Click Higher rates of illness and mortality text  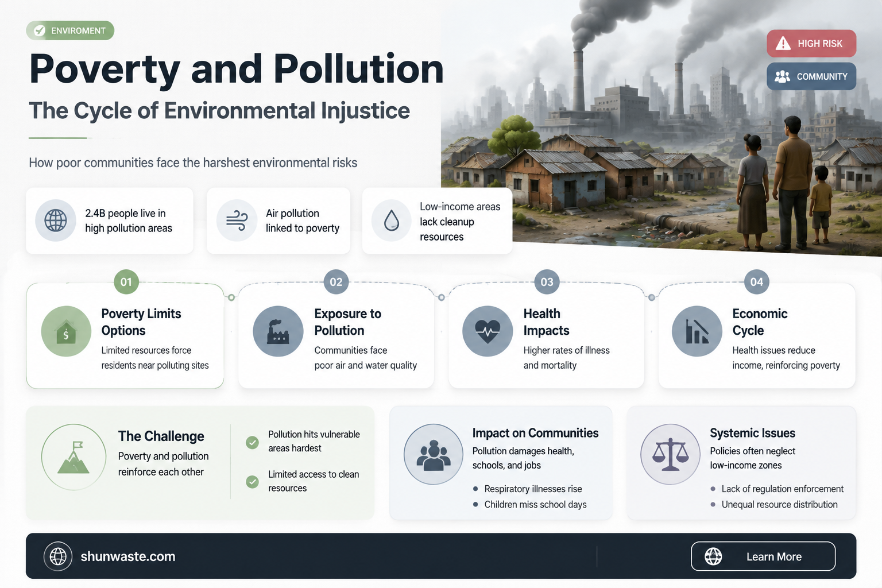(566, 358)
